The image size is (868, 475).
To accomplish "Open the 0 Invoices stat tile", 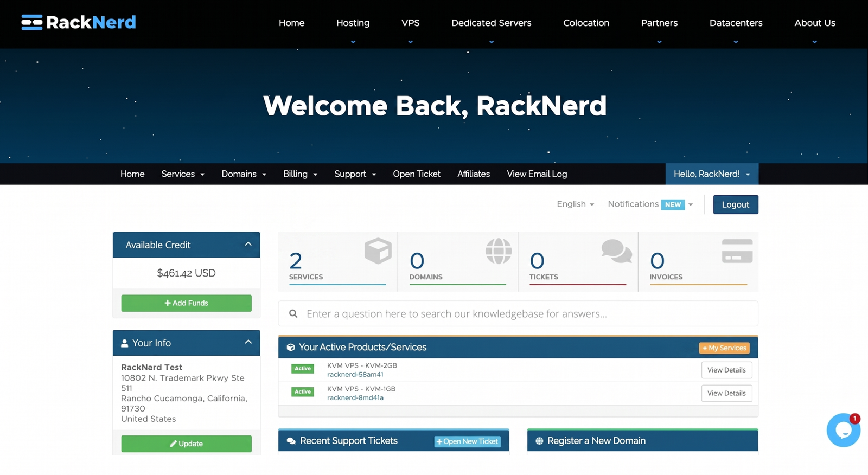I will [x=698, y=262].
